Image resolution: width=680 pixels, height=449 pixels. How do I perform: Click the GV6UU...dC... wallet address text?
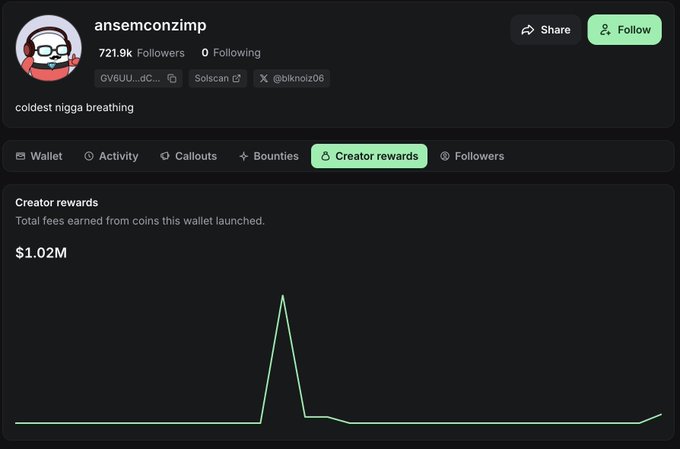point(130,79)
